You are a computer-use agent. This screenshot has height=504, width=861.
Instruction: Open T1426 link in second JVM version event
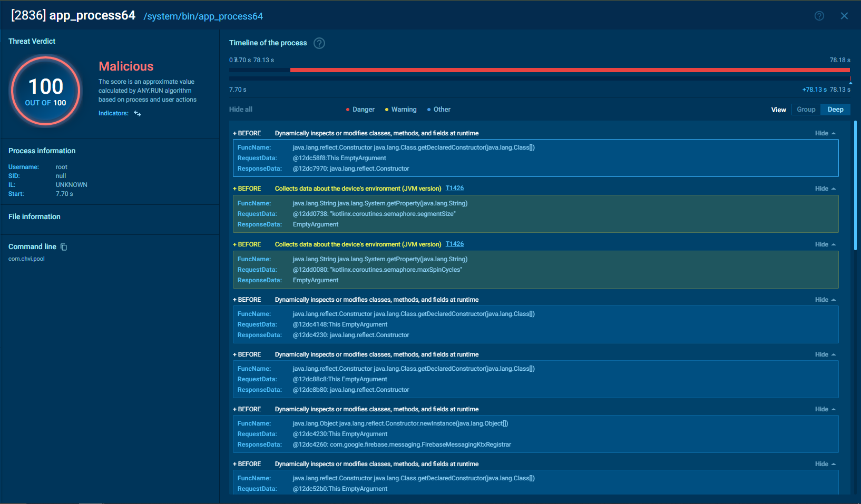455,244
